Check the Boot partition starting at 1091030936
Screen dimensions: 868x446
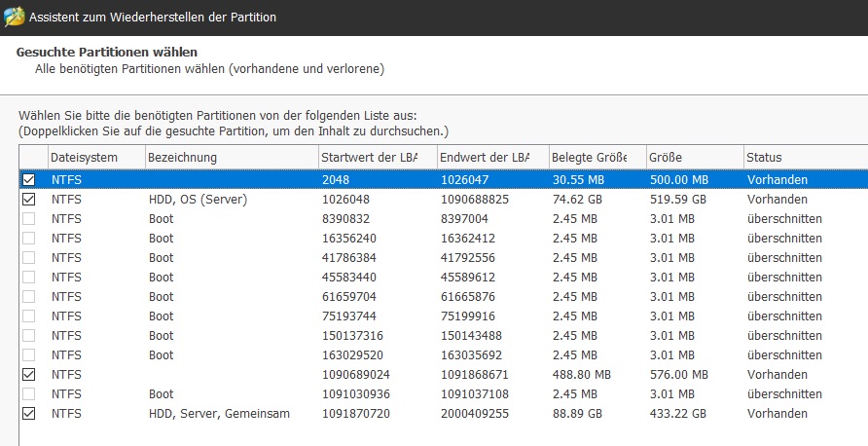point(28,394)
